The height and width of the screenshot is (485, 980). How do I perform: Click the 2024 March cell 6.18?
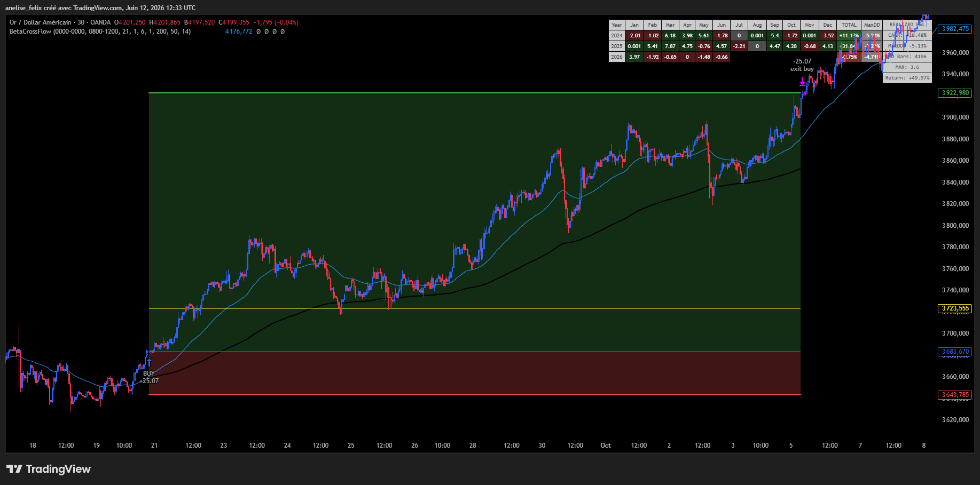(670, 36)
